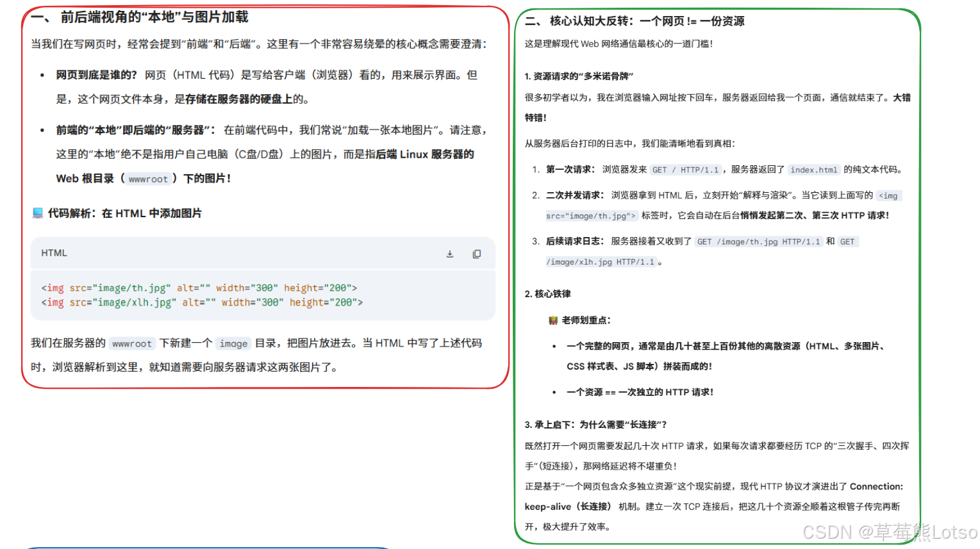Click subheading 1. 资源请求的"多米诺骨牌"
The image size is (980, 549).
(x=579, y=76)
